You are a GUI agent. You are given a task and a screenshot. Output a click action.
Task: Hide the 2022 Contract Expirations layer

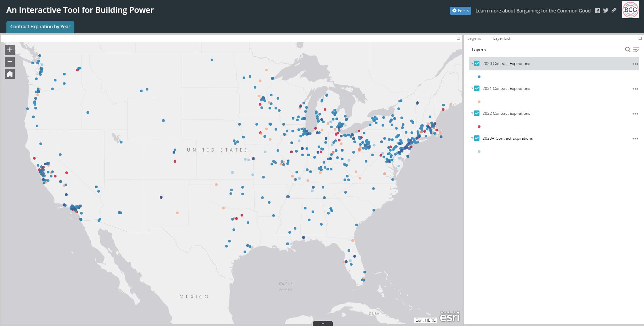coord(477,113)
